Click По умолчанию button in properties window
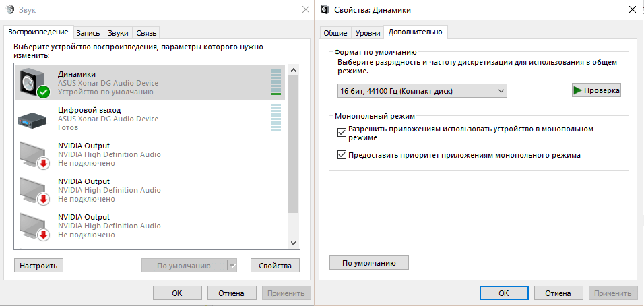644x306 pixels. coord(368,263)
